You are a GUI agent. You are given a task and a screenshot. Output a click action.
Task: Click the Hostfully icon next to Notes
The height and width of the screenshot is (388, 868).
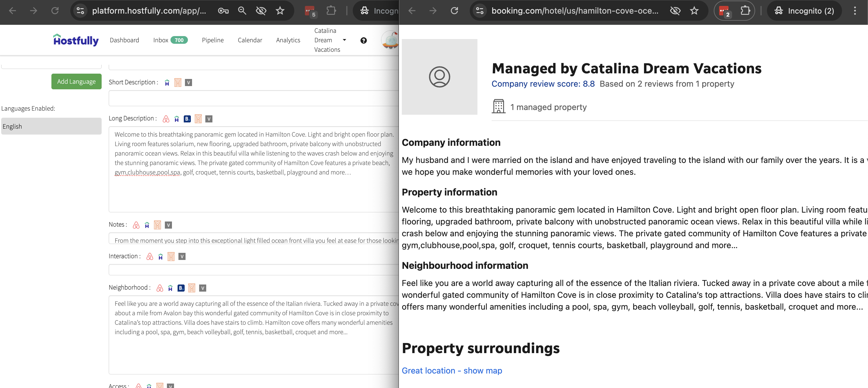pos(147,225)
